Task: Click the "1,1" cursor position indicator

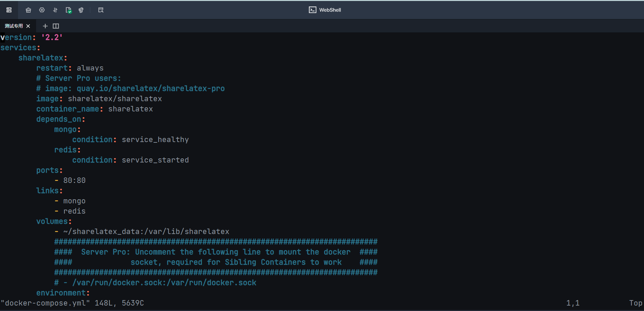Action: pyautogui.click(x=573, y=303)
